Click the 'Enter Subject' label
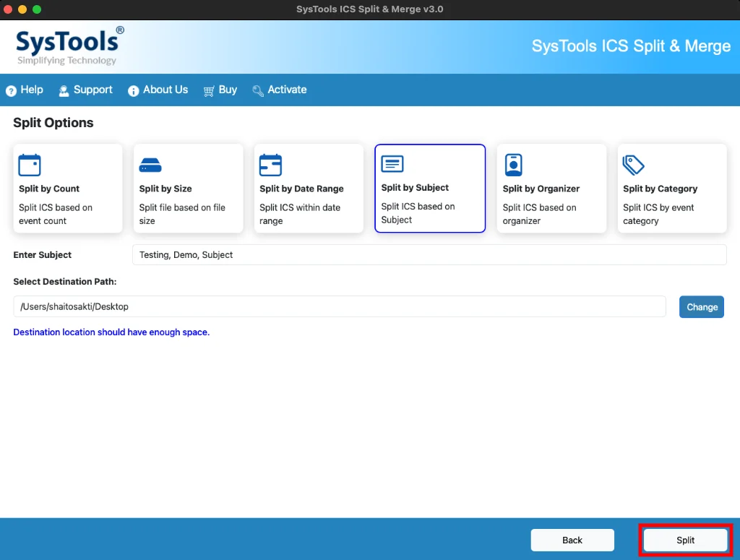Screen dimensions: 740x560 [43, 255]
